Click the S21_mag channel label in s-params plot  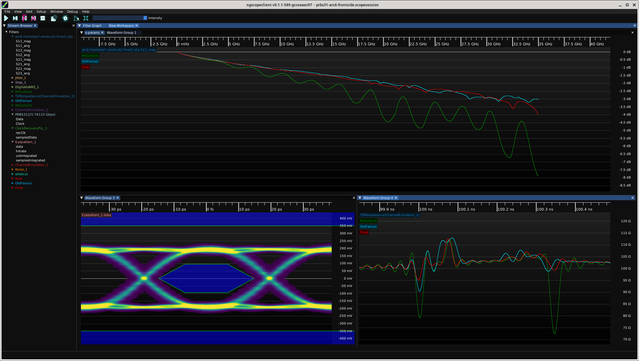coord(119,50)
